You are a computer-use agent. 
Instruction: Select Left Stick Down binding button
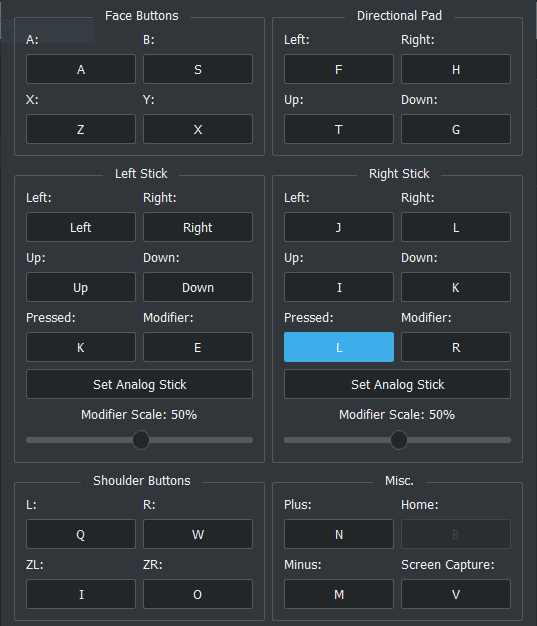coord(198,287)
